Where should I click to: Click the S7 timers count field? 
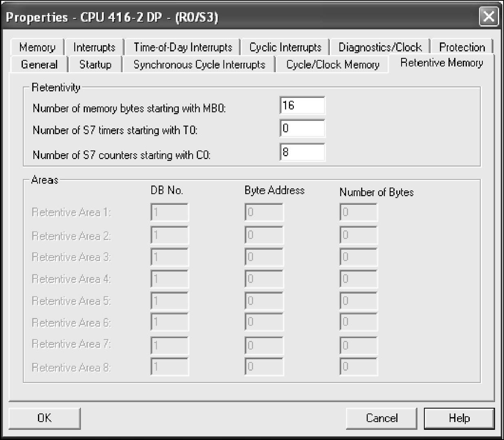(x=302, y=128)
